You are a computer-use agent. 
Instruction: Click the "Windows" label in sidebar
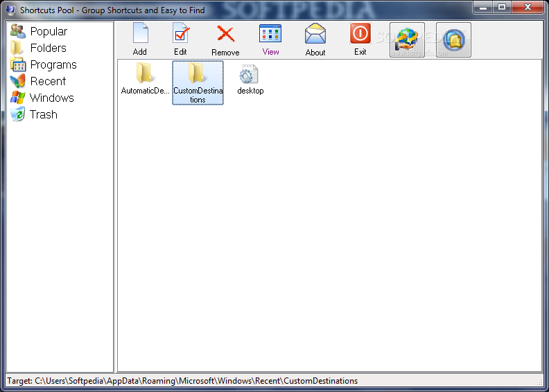coord(52,98)
